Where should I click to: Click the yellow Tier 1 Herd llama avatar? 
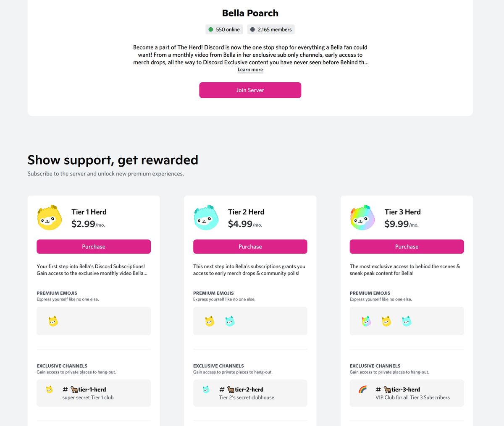click(49, 217)
